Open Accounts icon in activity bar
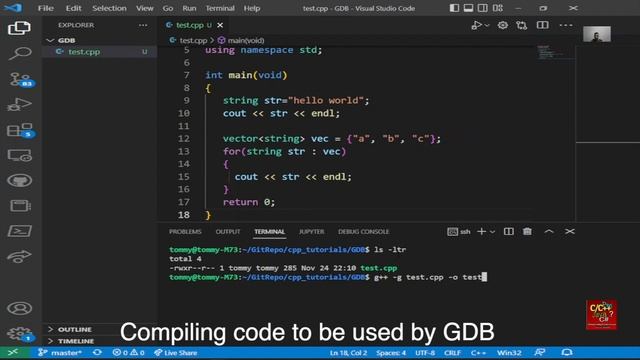The image size is (640, 360). point(19,308)
